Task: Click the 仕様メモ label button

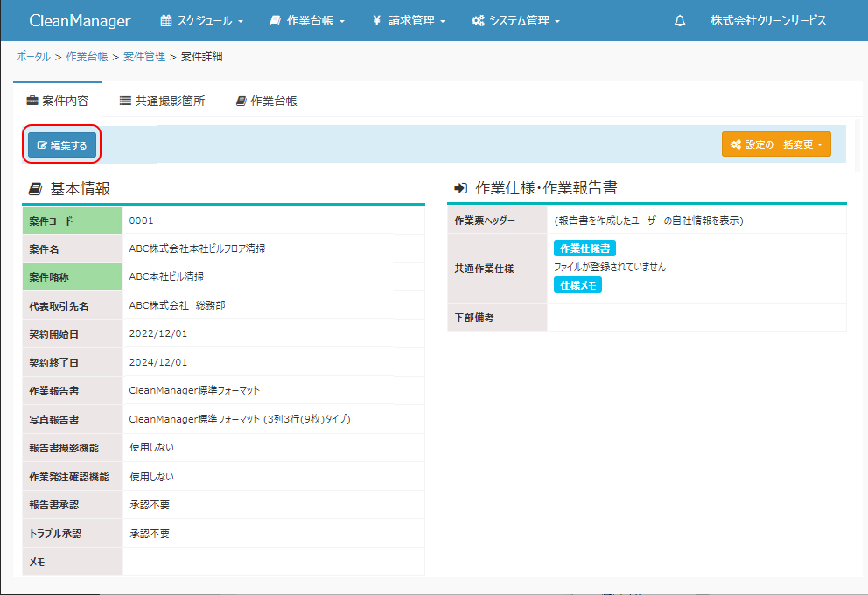Action: pyautogui.click(x=577, y=285)
